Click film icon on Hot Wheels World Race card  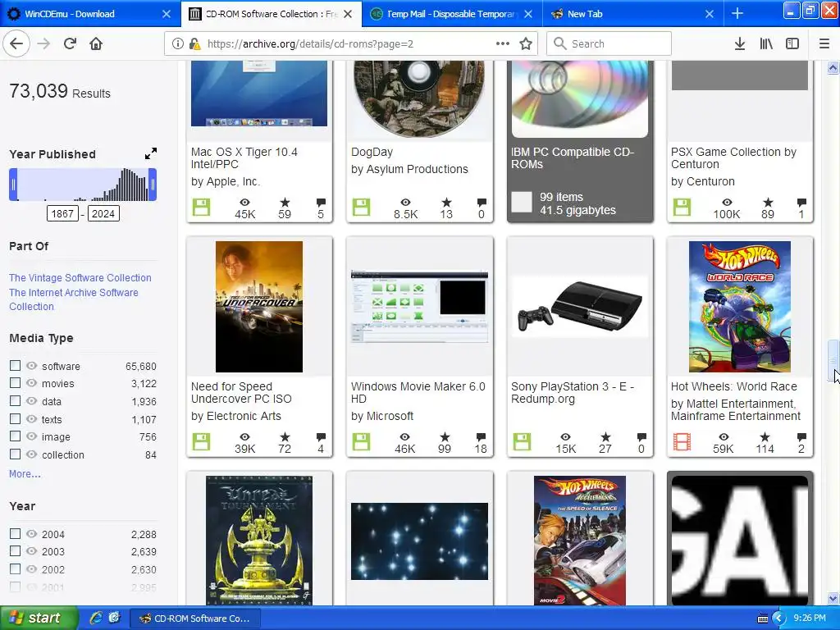682,442
